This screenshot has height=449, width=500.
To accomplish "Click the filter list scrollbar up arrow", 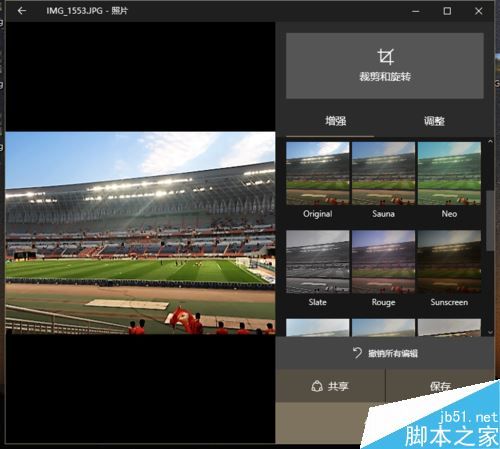I will coord(490,142).
